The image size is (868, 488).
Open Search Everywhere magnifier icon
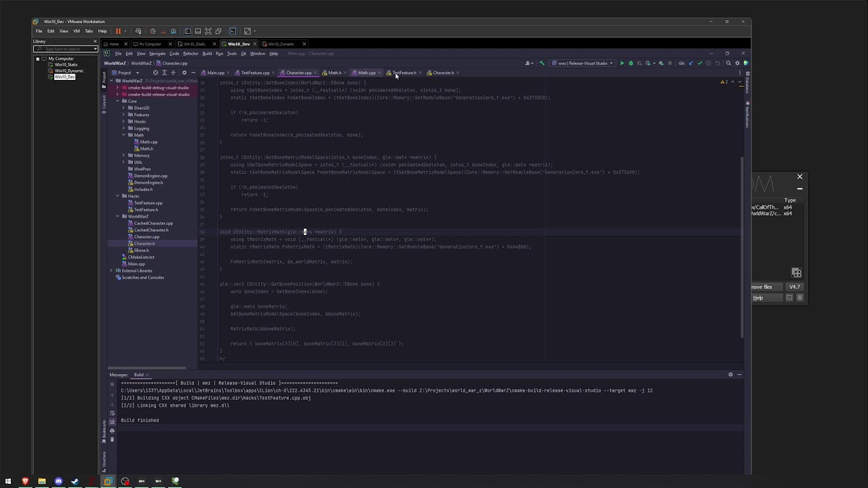pyautogui.click(x=728, y=63)
